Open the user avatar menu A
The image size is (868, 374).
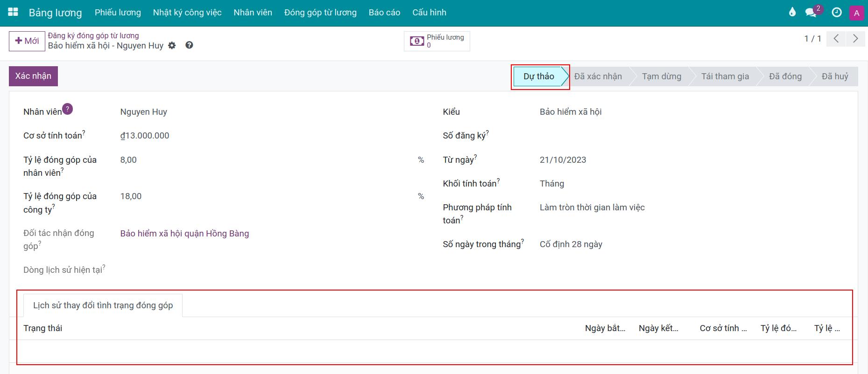point(856,13)
